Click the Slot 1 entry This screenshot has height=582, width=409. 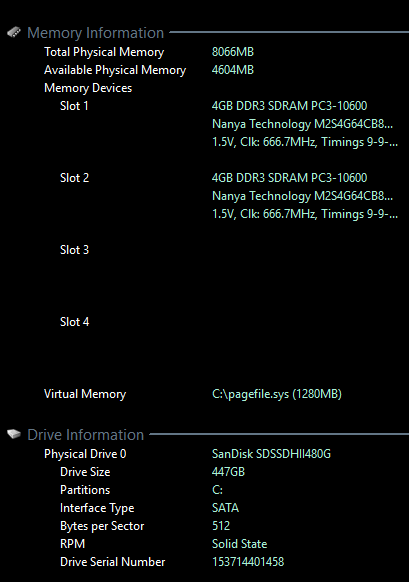coord(74,106)
